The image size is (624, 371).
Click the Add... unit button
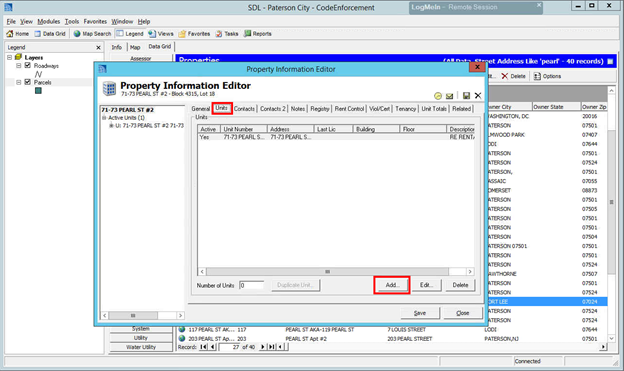tap(392, 285)
